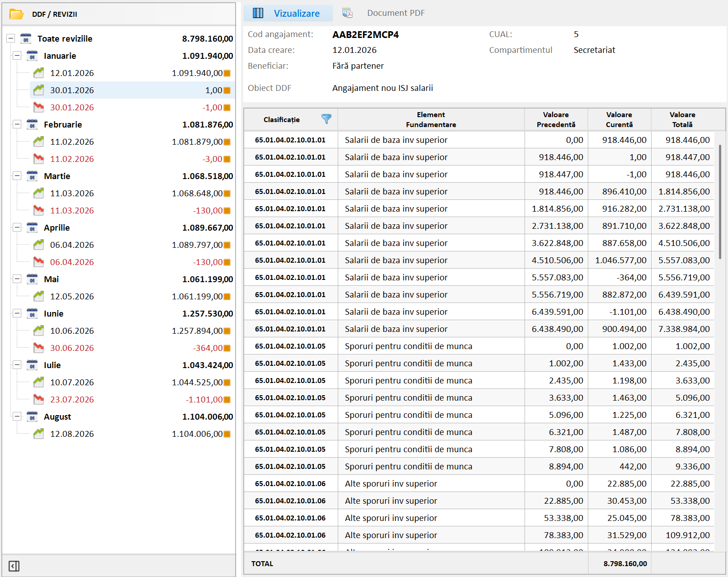Click the engagement code AAB2EF2MCP4
This screenshot has height=577, width=728.
click(x=365, y=35)
